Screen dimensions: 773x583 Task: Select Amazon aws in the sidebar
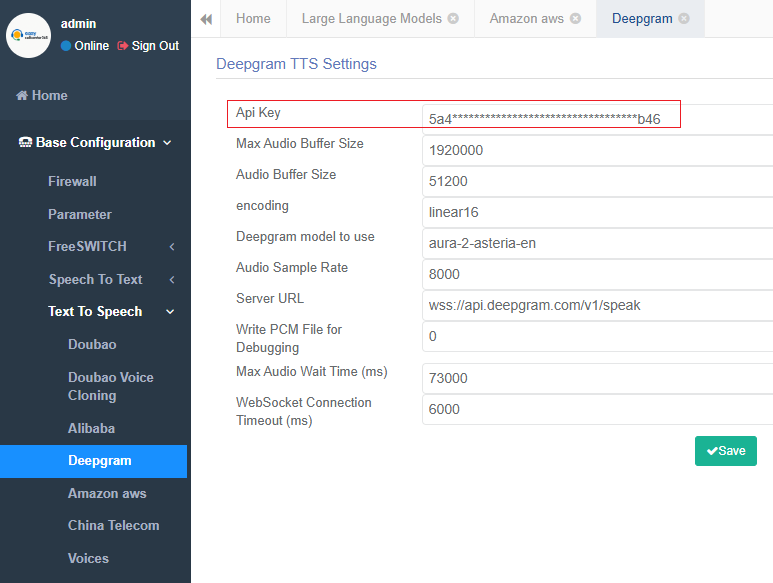(107, 493)
